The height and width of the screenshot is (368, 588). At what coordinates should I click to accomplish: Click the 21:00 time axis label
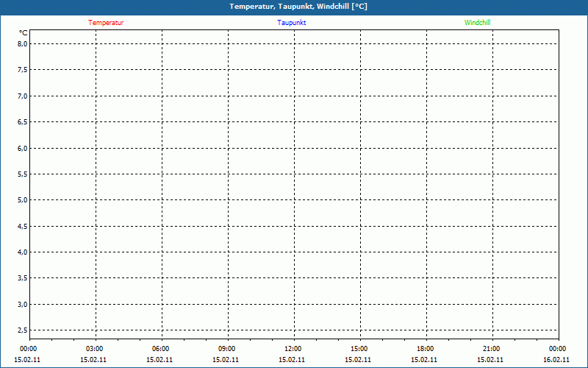pyautogui.click(x=491, y=349)
